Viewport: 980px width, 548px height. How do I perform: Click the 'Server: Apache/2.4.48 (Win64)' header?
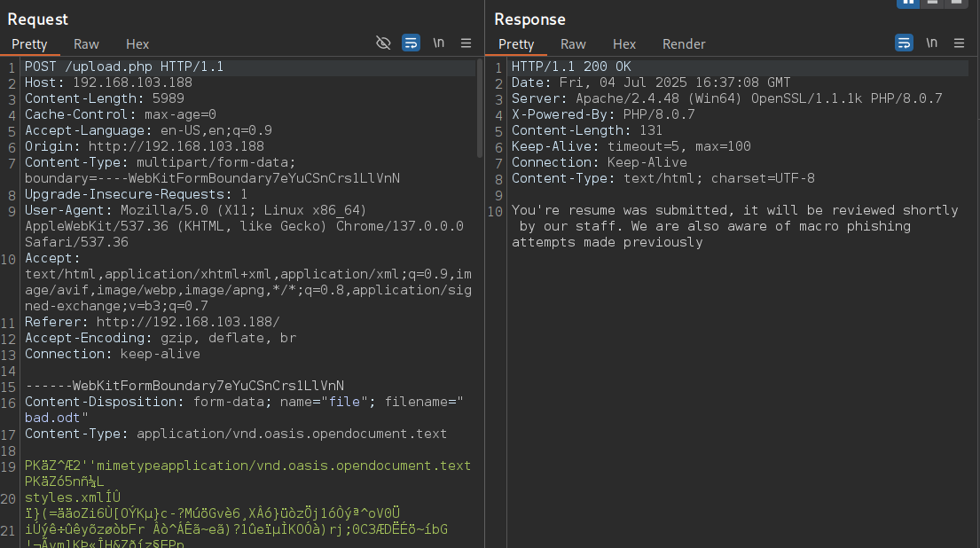727,98
